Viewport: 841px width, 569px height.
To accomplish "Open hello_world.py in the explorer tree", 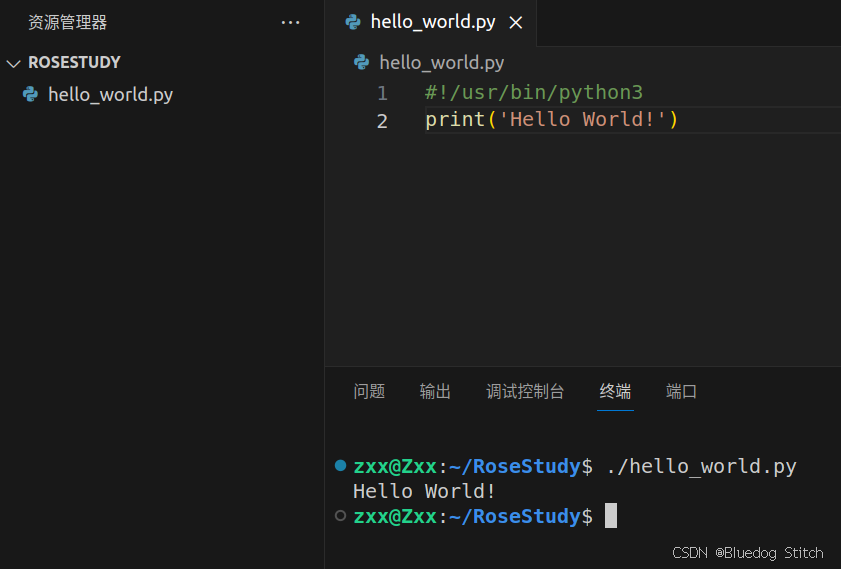I will coord(110,94).
